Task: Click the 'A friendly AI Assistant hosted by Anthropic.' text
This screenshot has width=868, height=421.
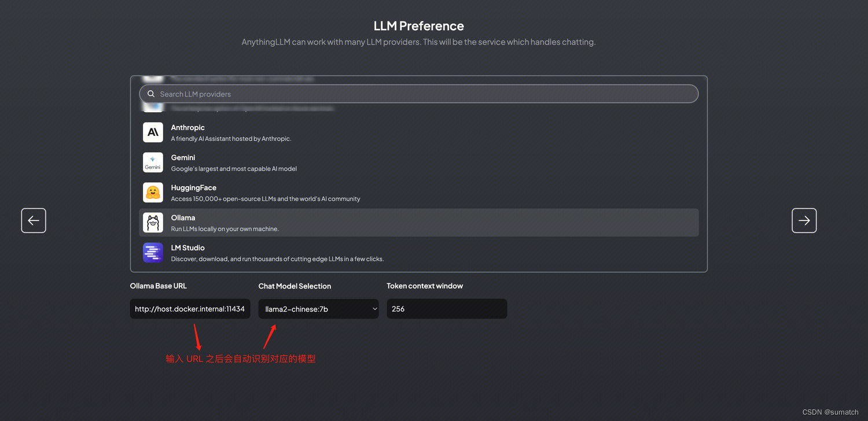Action: (231, 139)
